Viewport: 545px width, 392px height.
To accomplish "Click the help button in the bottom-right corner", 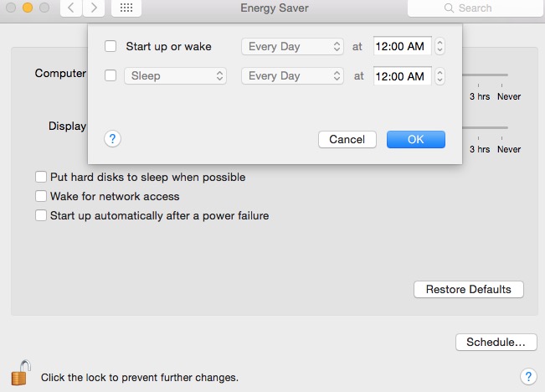I will tap(527, 375).
